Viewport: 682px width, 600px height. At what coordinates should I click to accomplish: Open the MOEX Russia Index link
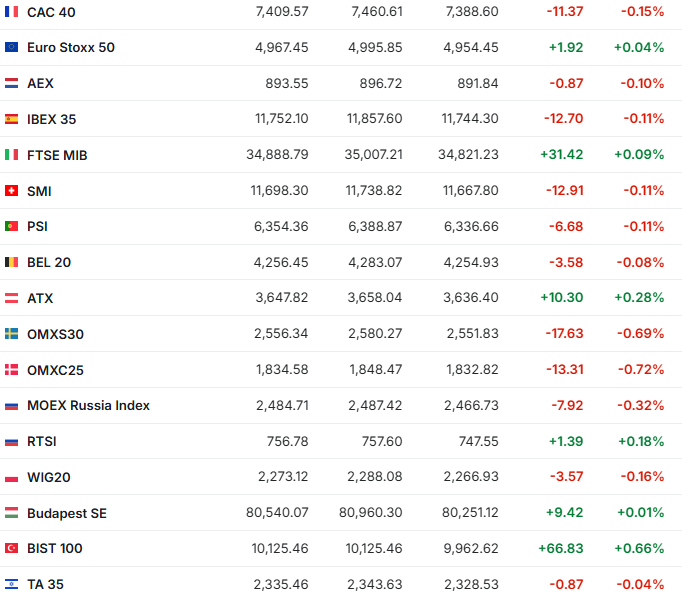(x=88, y=405)
